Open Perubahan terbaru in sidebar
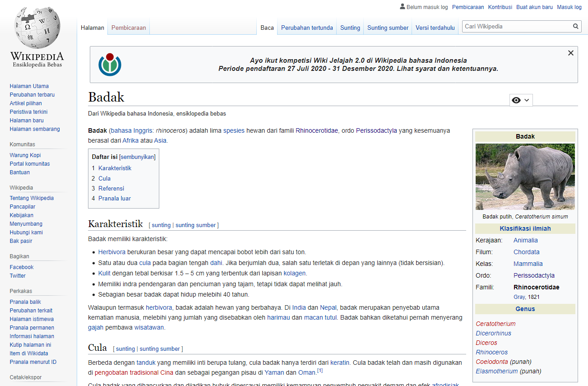The image size is (588, 386). tap(32, 95)
